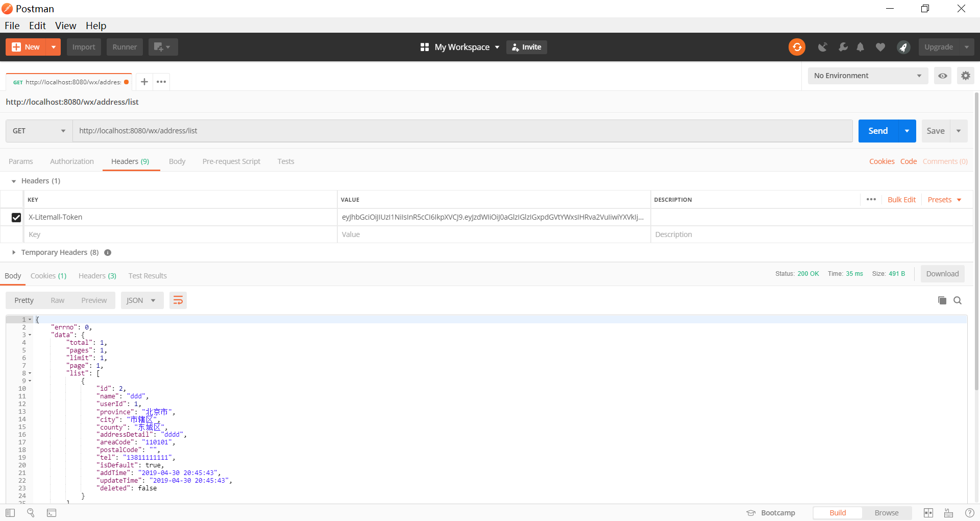Click the environment quick look eye icon
Image resolution: width=980 pixels, height=521 pixels.
point(943,76)
